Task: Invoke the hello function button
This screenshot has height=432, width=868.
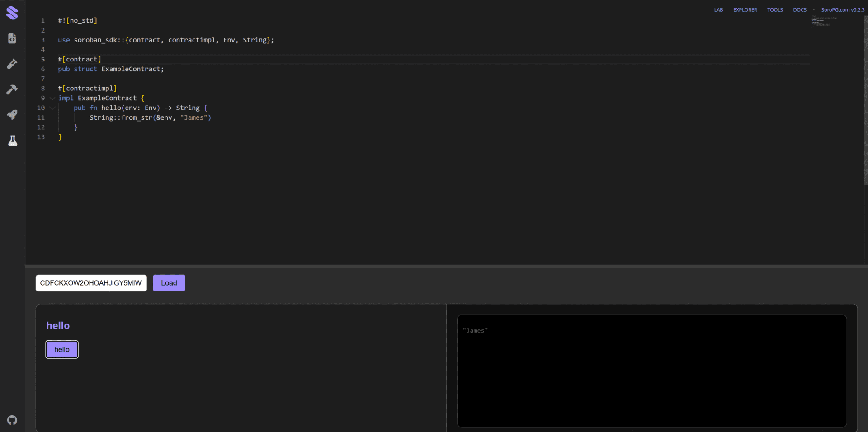Action: pyautogui.click(x=62, y=349)
